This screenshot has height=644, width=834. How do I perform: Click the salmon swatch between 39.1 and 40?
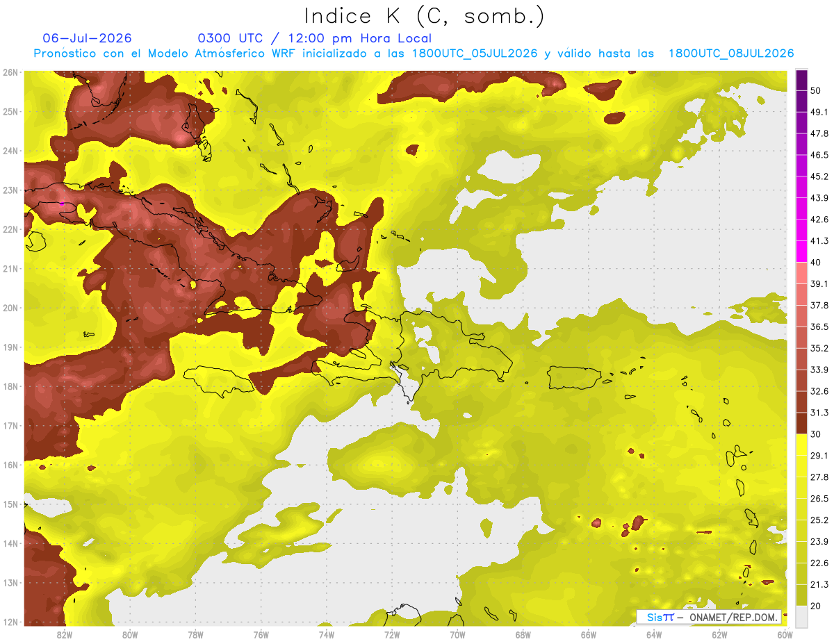[801, 273]
